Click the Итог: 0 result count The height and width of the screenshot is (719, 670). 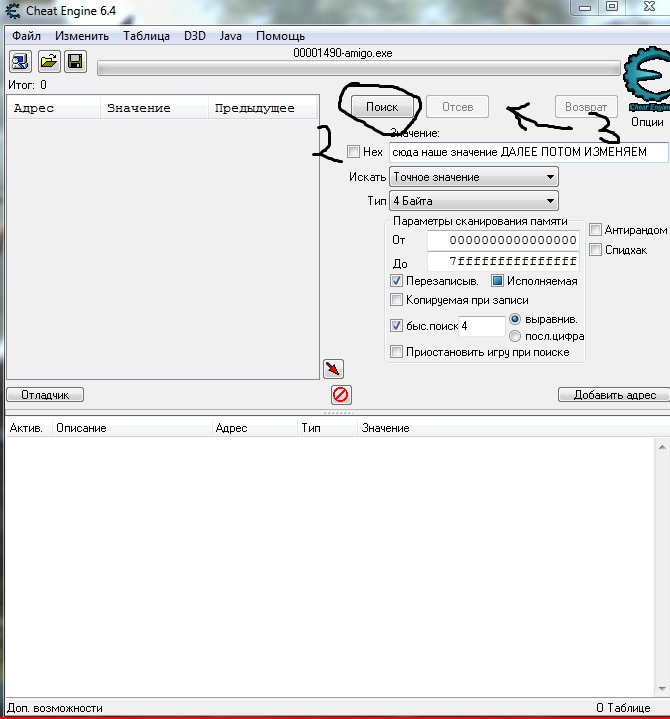(28, 85)
